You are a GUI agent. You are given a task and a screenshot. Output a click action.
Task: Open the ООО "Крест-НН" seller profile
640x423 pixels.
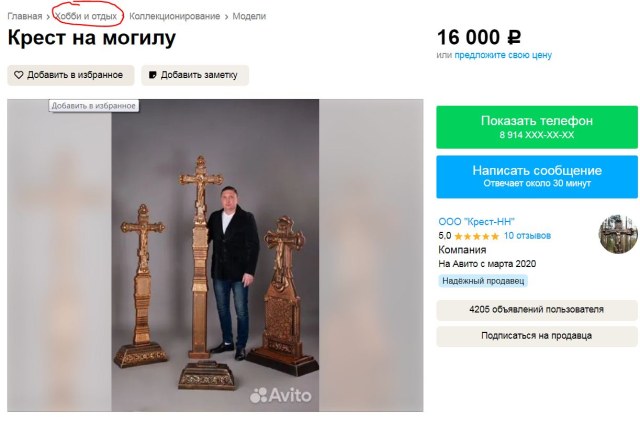[476, 221]
